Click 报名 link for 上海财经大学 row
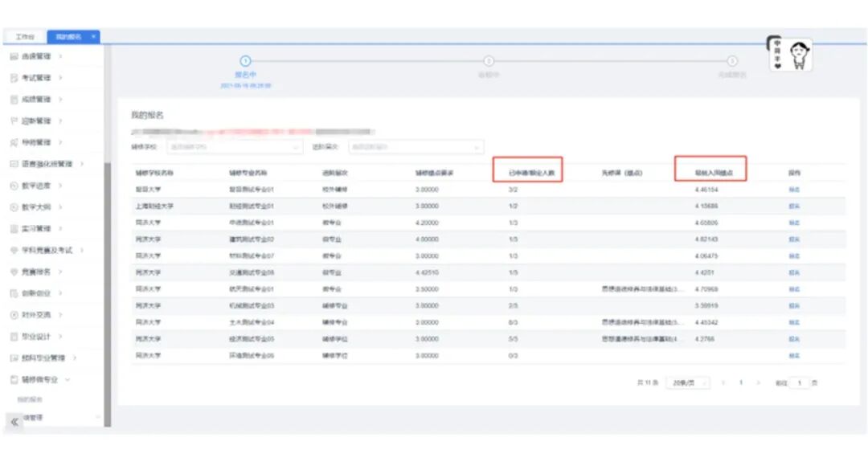 tap(794, 206)
